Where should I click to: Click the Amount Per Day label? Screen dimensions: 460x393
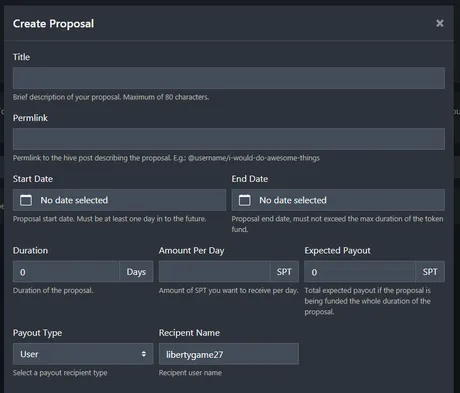[191, 251]
